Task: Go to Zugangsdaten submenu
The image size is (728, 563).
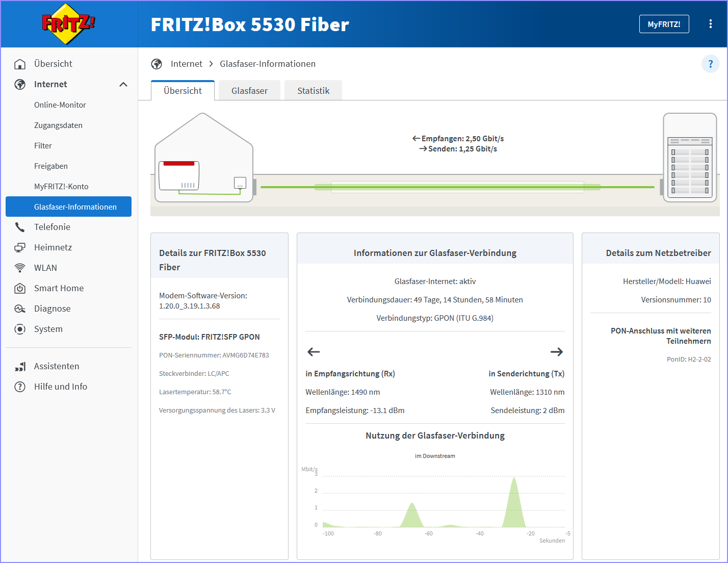Action: click(58, 125)
